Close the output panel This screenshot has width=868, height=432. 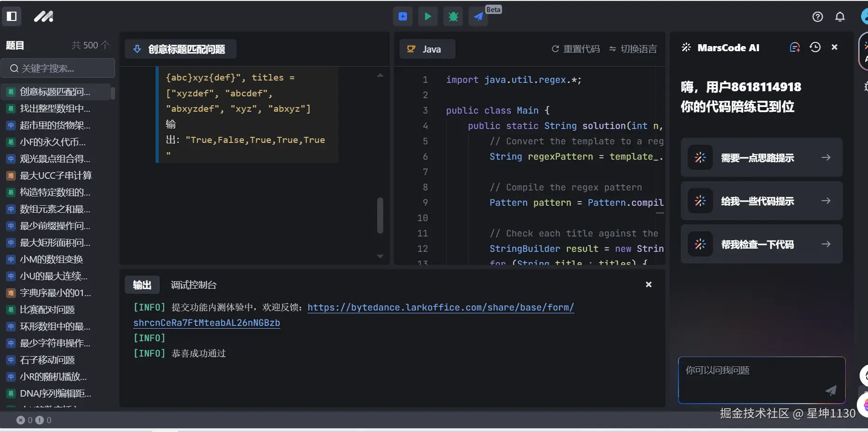(649, 284)
